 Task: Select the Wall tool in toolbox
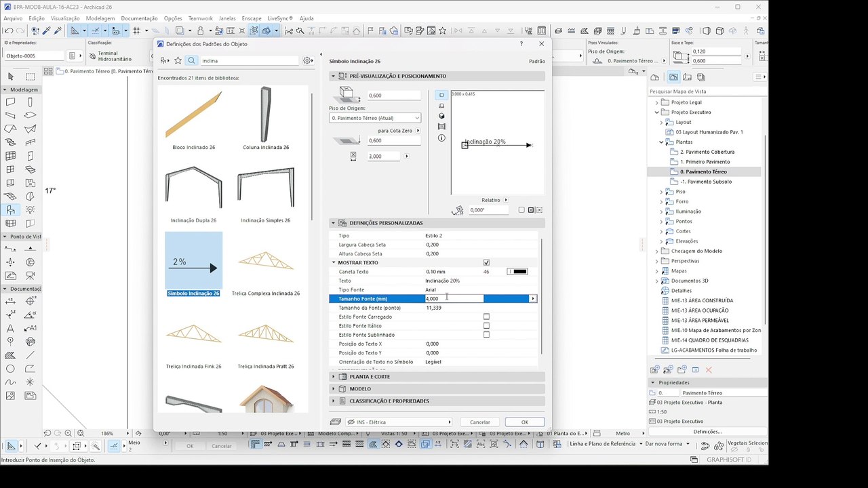click(x=10, y=102)
